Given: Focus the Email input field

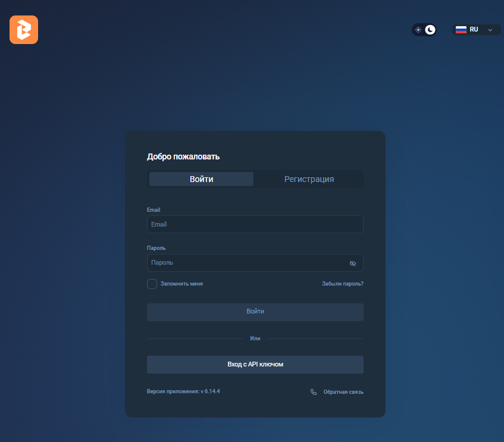Looking at the screenshot, I should (255, 224).
